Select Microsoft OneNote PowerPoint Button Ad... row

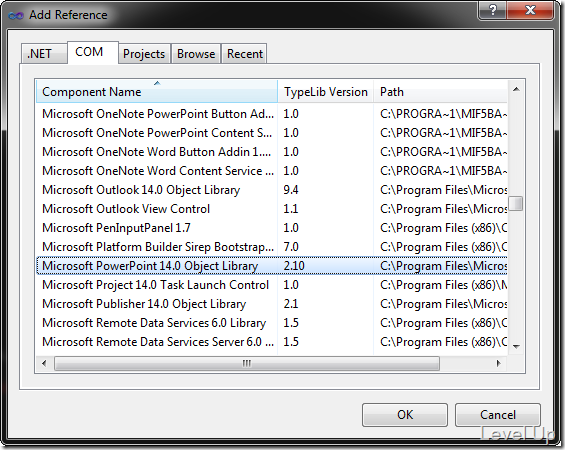272,114
